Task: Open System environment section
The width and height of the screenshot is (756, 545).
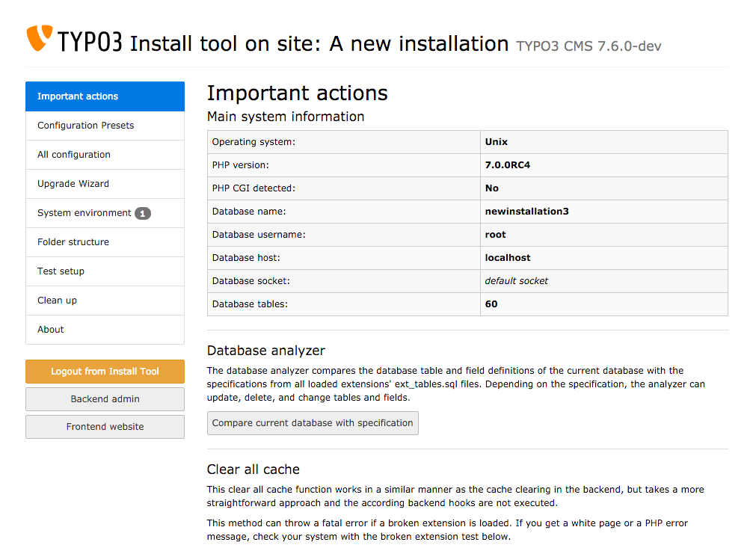Action: pos(105,213)
